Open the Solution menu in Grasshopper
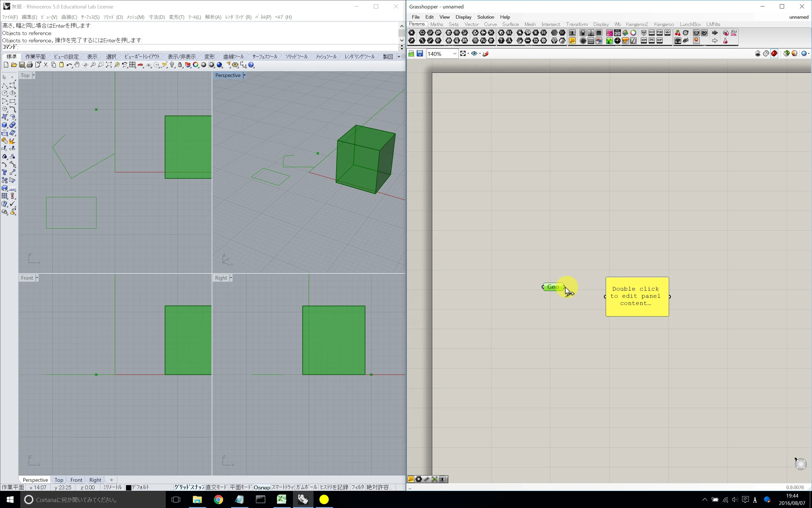The width and height of the screenshot is (812, 508). 486,17
